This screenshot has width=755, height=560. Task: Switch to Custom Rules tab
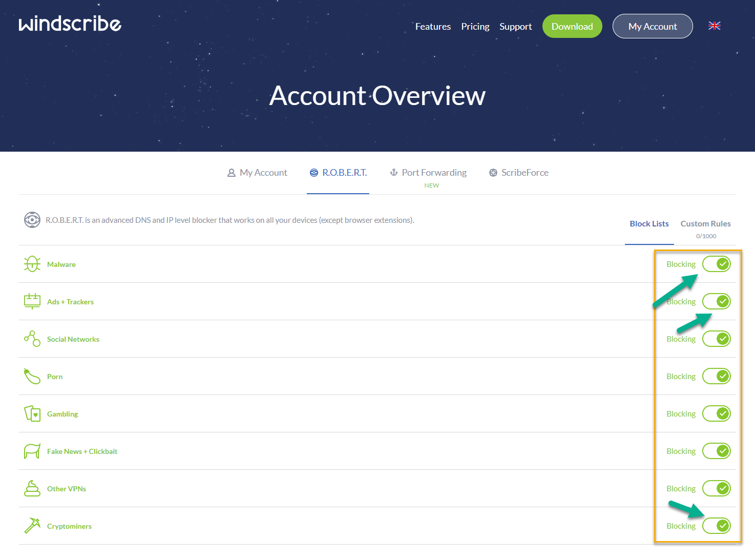[x=705, y=223]
